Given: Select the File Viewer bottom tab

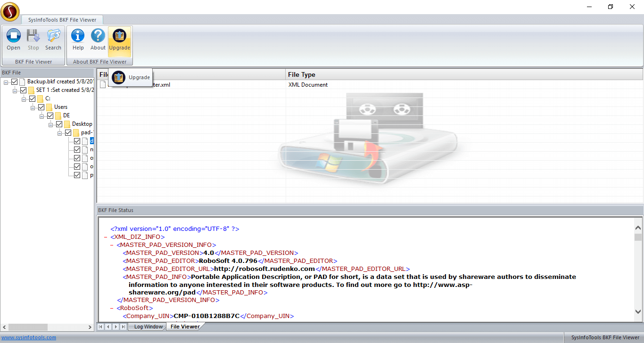Looking at the screenshot, I should click(x=185, y=327).
